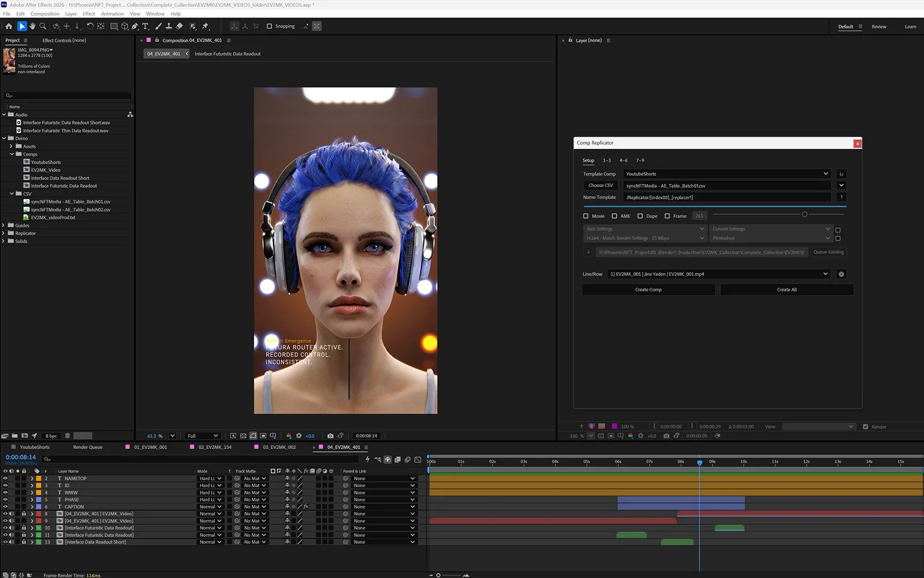The width and height of the screenshot is (924, 578).
Task: Select the Hand tool
Action: (x=32, y=26)
